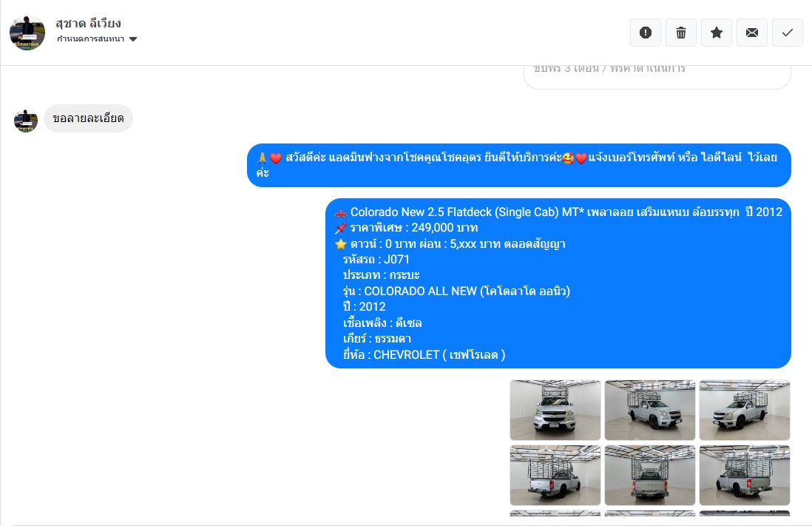
Task: Open conversation label dropdown under contact name
Action: (97, 39)
